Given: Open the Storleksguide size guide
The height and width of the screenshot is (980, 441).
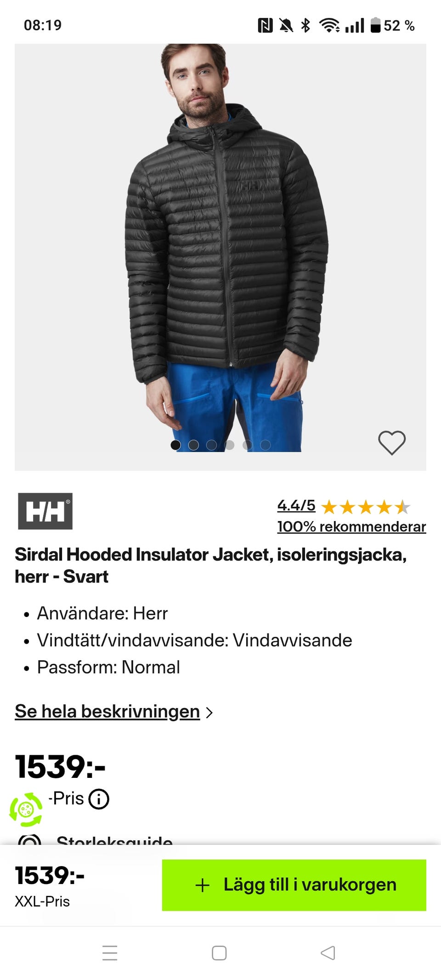Looking at the screenshot, I should 114,840.
